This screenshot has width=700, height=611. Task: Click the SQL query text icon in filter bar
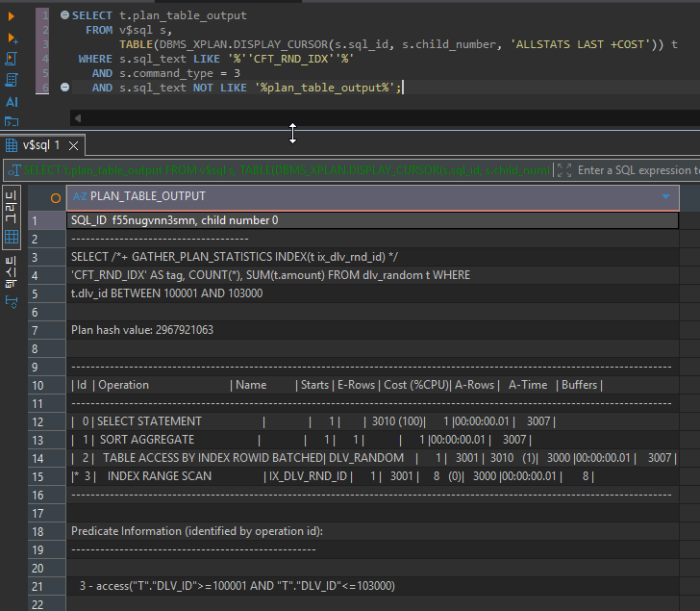[x=13, y=170]
